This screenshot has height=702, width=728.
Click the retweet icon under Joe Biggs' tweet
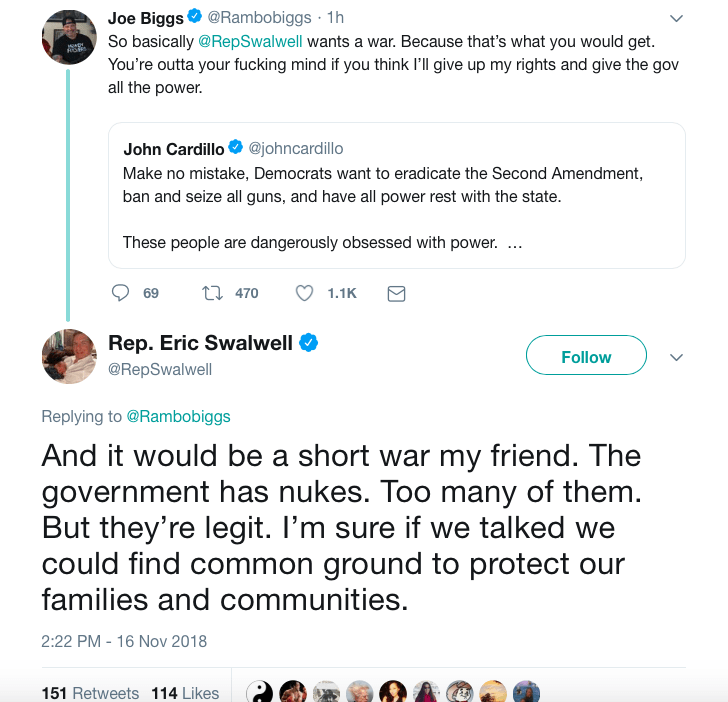pyautogui.click(x=212, y=293)
